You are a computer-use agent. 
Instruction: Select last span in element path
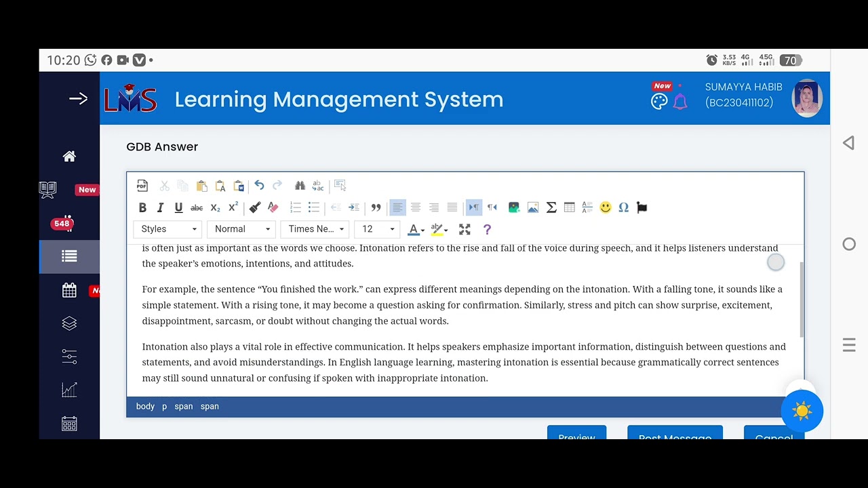click(210, 407)
